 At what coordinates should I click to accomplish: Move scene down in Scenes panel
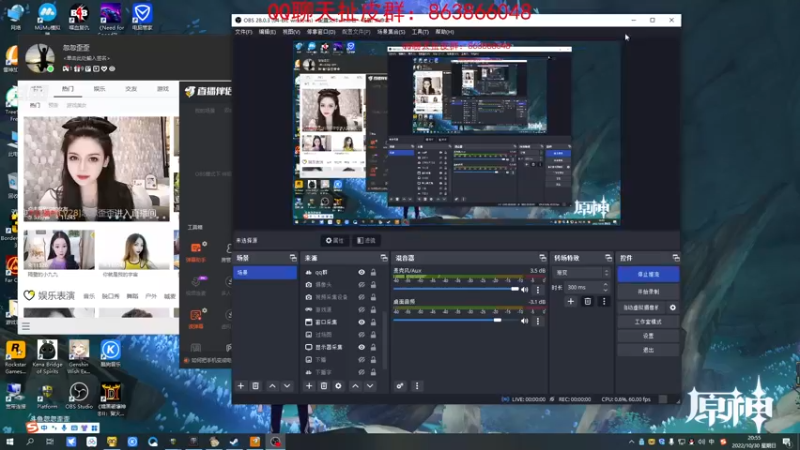[287, 386]
